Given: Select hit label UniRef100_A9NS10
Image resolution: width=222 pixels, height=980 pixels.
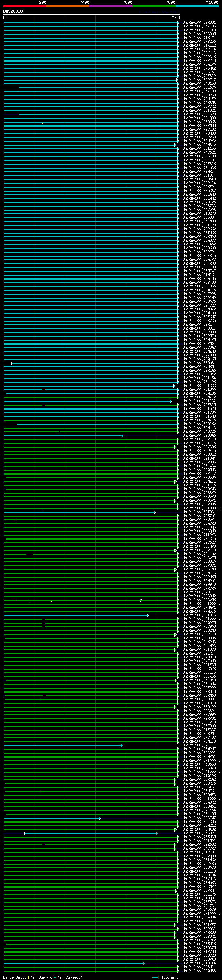Looking at the screenshot, I should click(x=199, y=145).
